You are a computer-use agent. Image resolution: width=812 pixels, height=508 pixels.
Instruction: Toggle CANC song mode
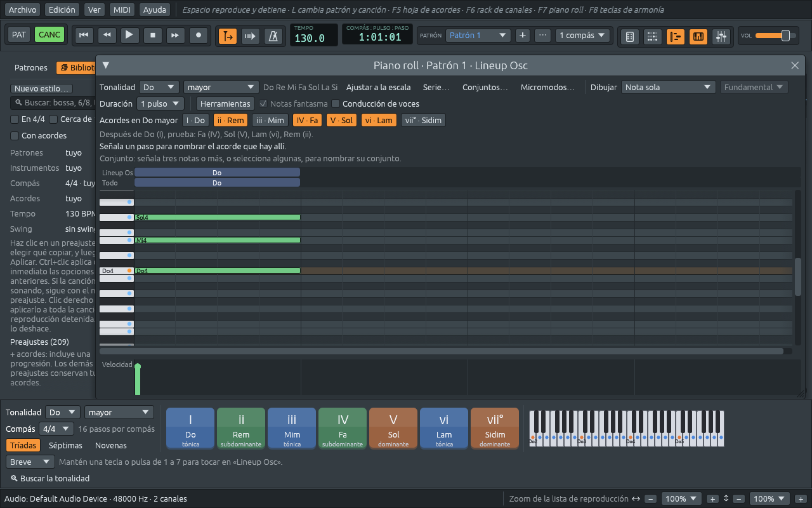[x=49, y=35]
